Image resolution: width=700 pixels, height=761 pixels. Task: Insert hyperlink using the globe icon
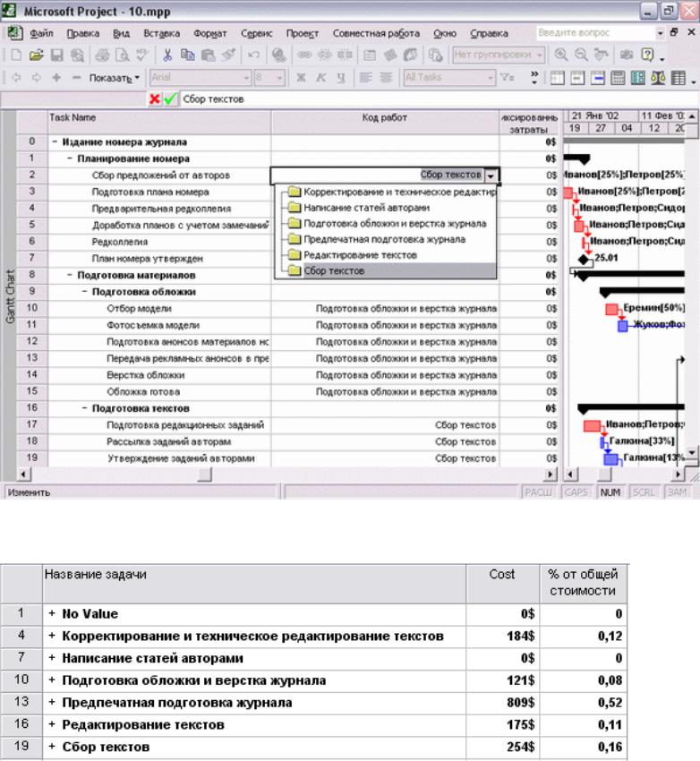click(x=278, y=56)
